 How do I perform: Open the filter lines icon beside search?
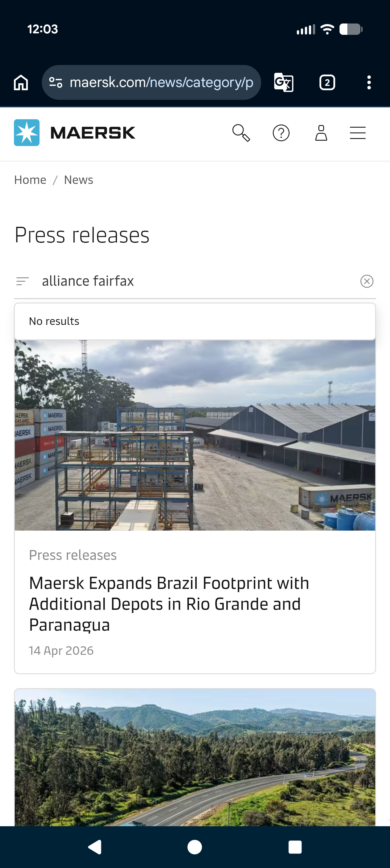pos(23,281)
